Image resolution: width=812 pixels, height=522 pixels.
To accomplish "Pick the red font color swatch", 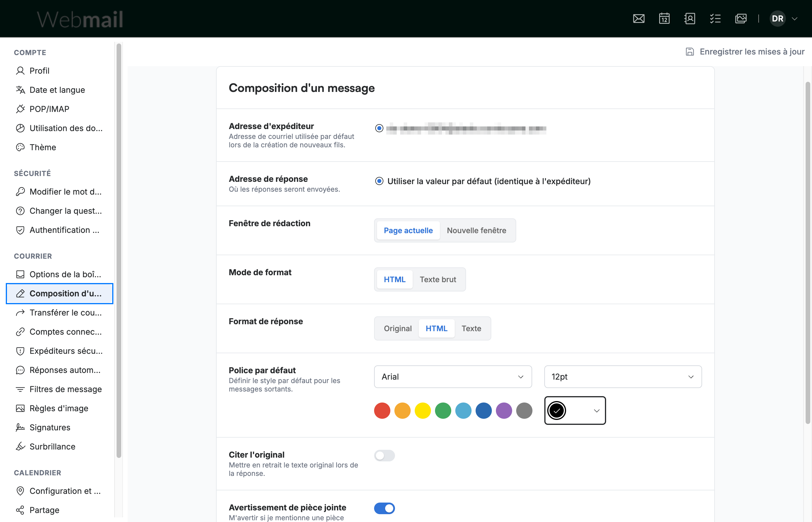I will [x=382, y=410].
